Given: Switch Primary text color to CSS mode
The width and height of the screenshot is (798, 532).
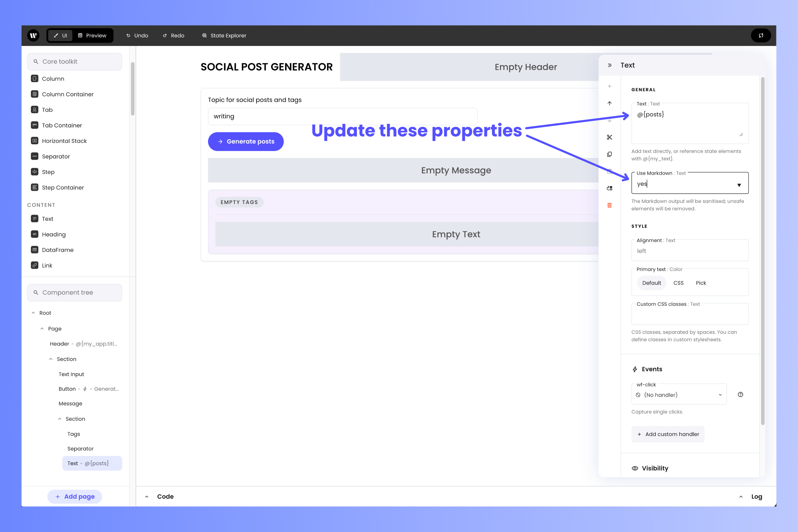Looking at the screenshot, I should click(x=678, y=282).
